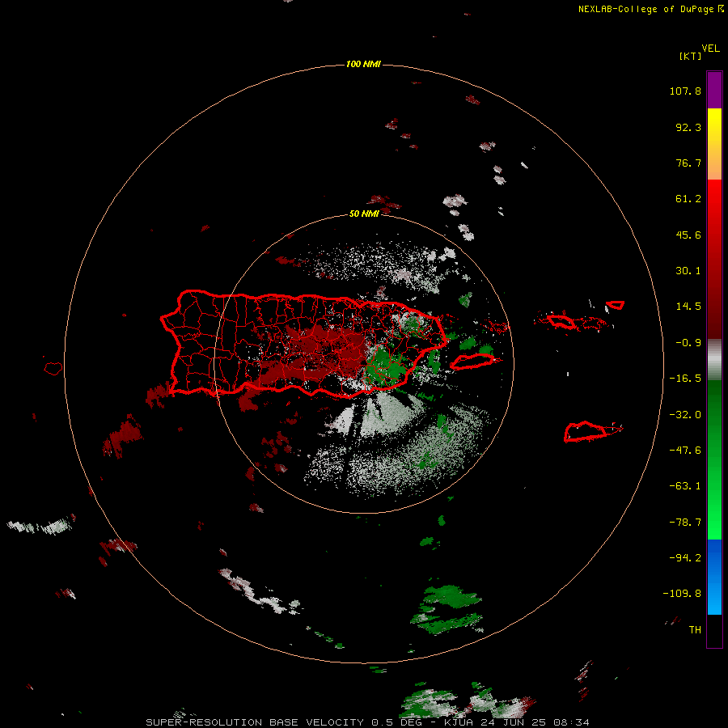This screenshot has width=728, height=728.
Task: Click the Super-Resolution Base Velocity caption text
Action: tap(367, 722)
